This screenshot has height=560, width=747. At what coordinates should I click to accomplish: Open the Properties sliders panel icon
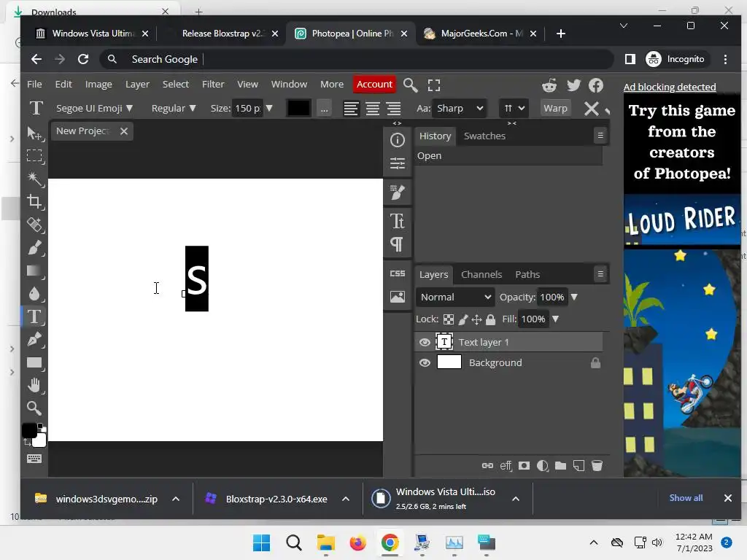click(x=398, y=163)
